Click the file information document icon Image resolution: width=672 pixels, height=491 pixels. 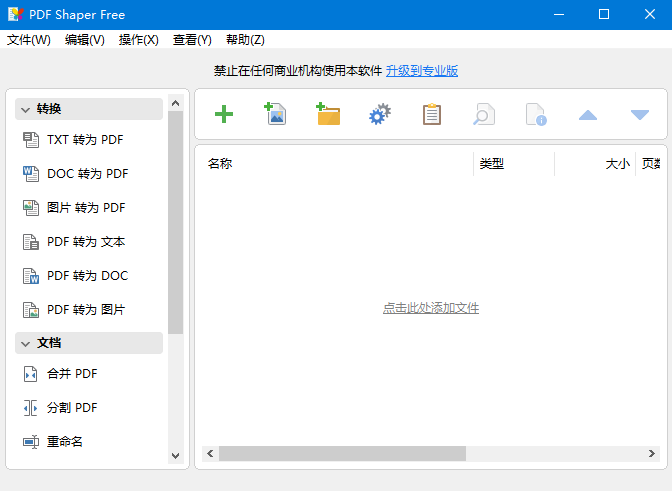click(x=536, y=114)
